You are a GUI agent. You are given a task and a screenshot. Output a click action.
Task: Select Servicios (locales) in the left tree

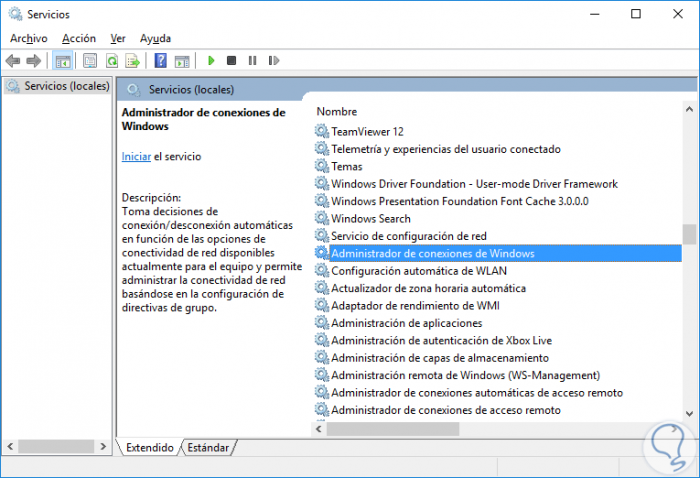58,86
